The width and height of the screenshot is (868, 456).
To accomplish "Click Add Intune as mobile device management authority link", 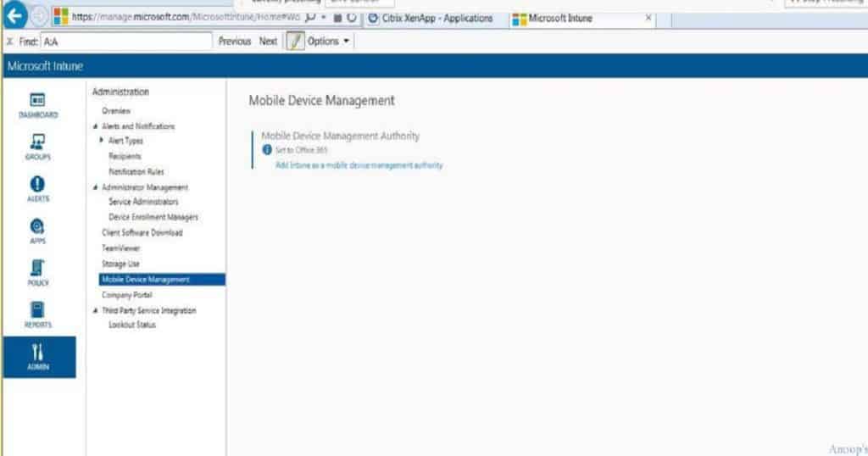I will (359, 165).
